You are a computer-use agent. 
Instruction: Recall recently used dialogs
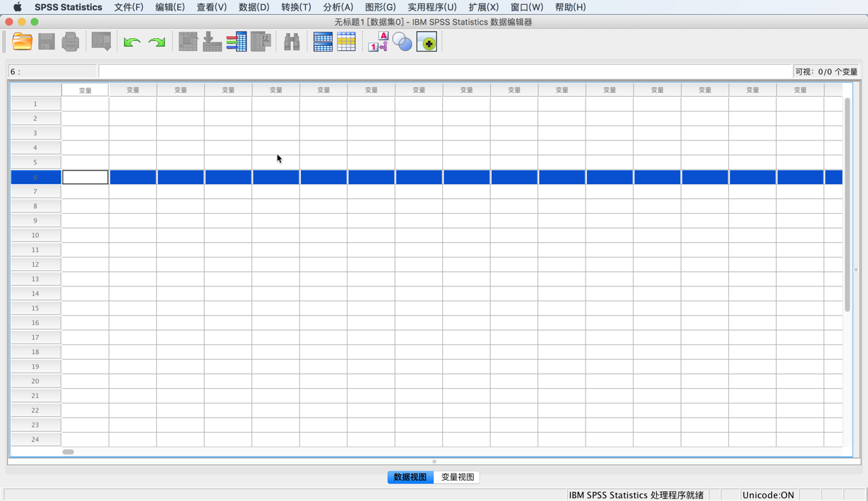coord(100,41)
